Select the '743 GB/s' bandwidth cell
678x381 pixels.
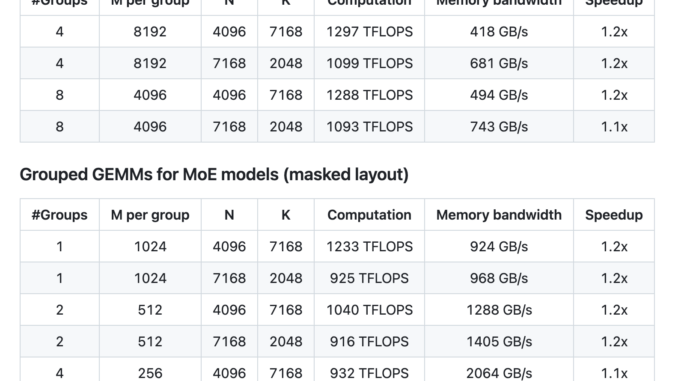[x=499, y=126]
